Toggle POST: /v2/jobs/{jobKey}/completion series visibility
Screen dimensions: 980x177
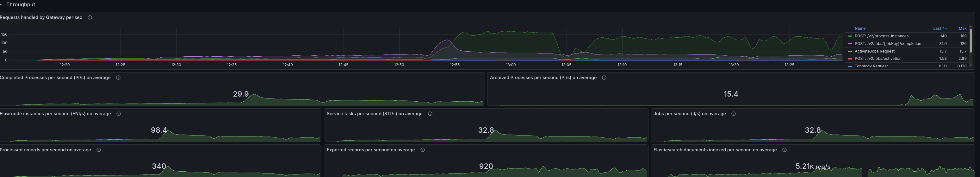pyautogui.click(x=888, y=44)
